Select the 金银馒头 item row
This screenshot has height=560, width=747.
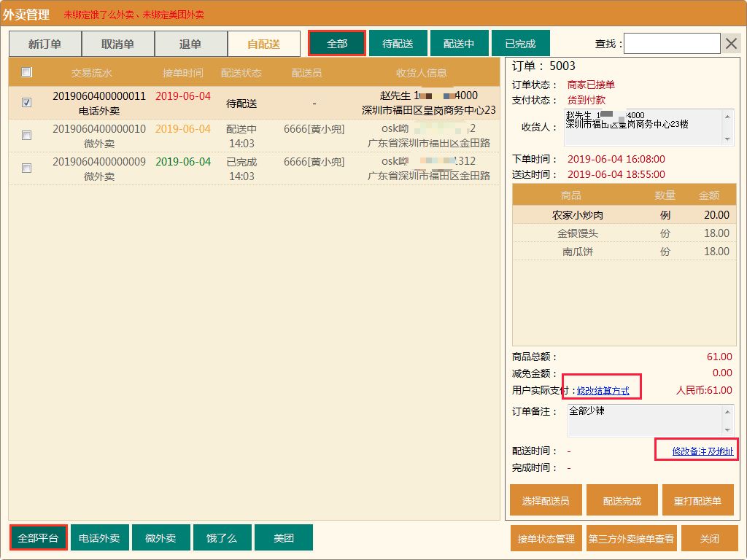(624, 233)
